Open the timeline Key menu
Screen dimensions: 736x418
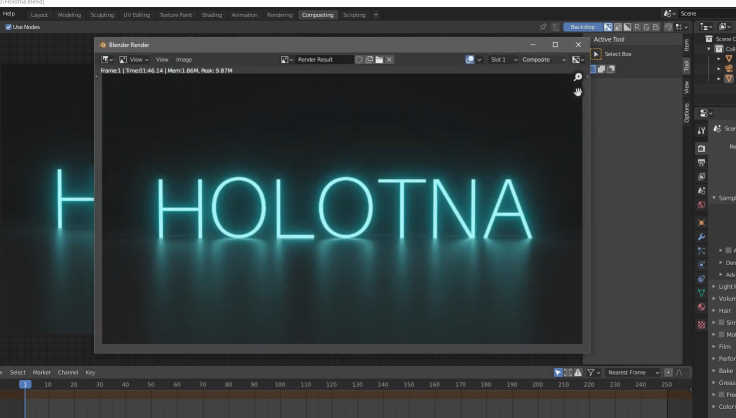(x=90, y=372)
